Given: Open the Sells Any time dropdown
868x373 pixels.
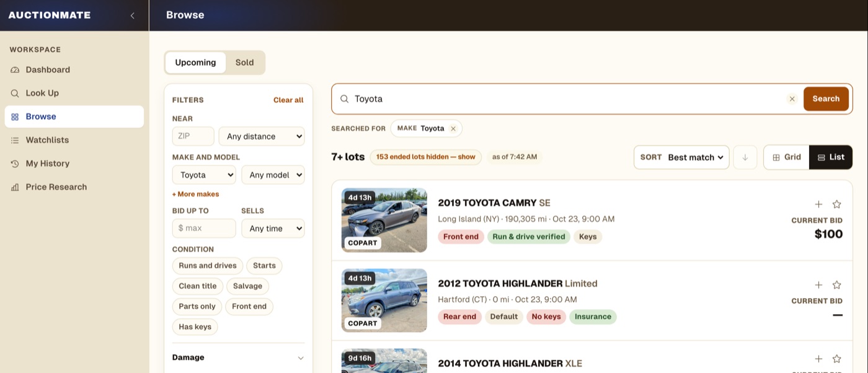Looking at the screenshot, I should coord(273,228).
